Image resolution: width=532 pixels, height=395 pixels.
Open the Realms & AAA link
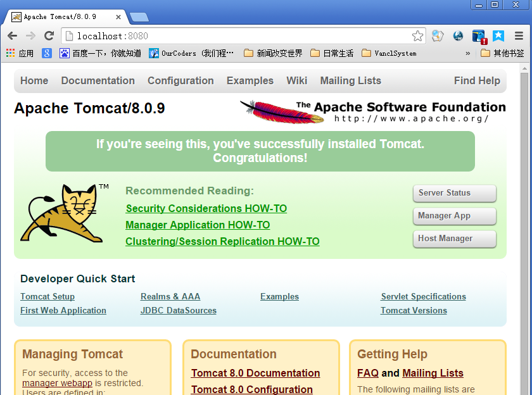170,297
